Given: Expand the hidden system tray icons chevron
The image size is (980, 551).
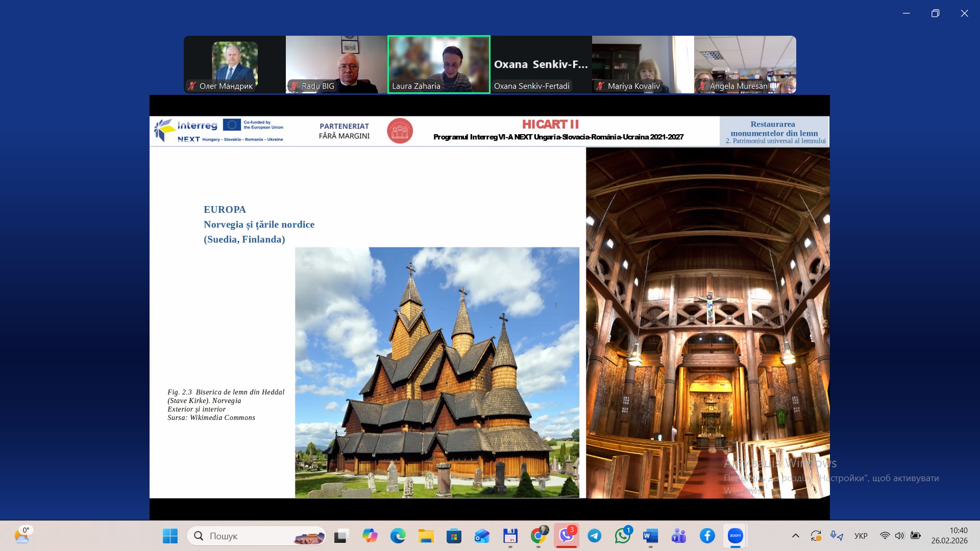Looking at the screenshot, I should pos(795,536).
